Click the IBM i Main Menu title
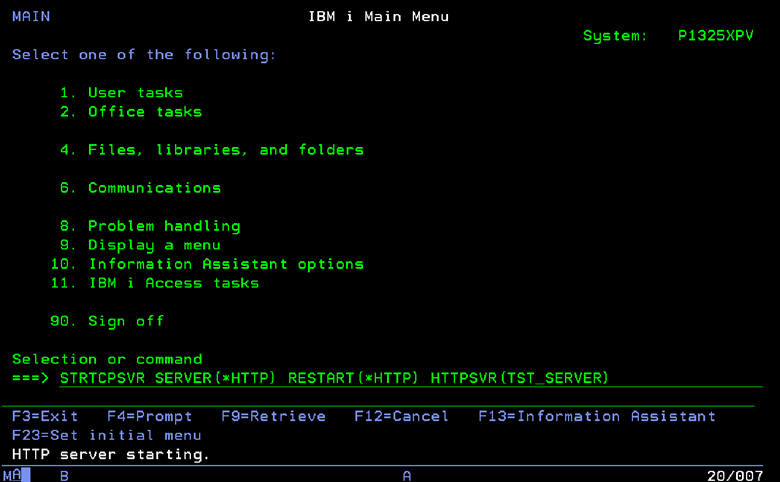The height and width of the screenshot is (482, 780). (x=379, y=16)
